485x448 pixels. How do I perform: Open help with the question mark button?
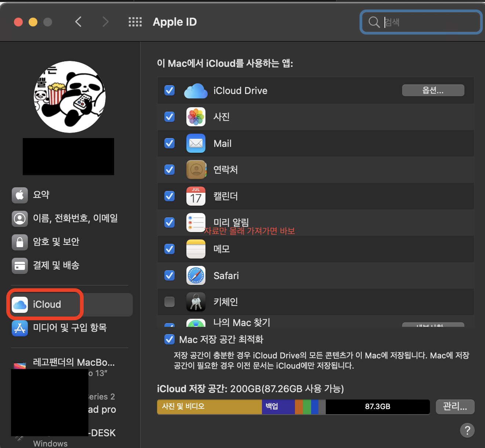click(x=467, y=430)
